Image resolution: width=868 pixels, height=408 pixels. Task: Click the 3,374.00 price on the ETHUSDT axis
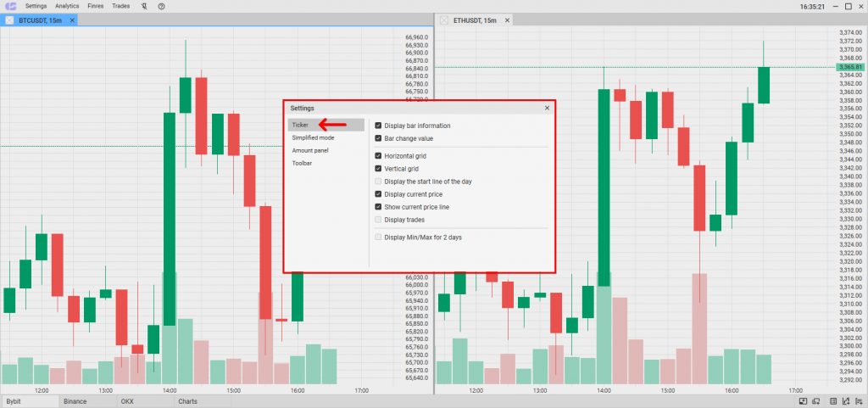click(849, 33)
